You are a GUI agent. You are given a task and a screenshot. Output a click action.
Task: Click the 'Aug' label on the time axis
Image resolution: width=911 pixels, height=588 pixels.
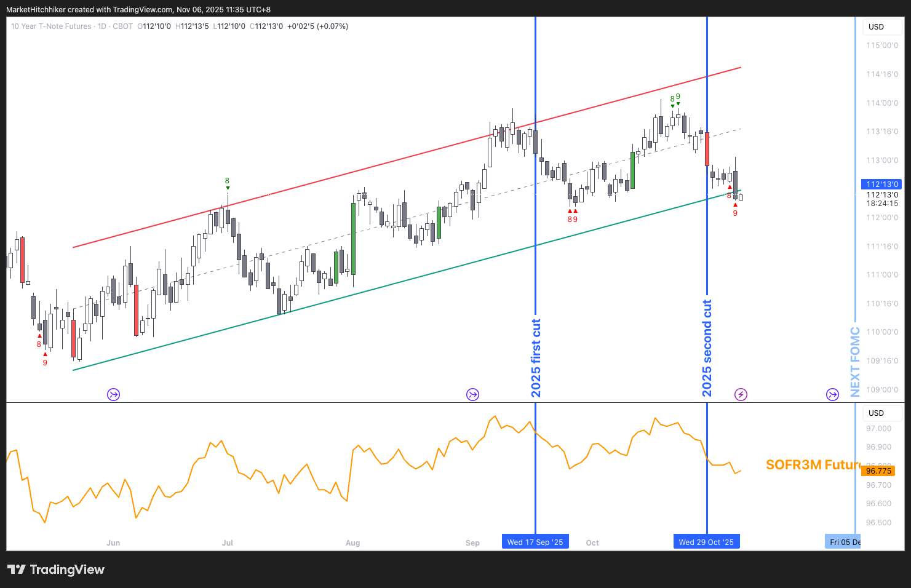point(352,542)
